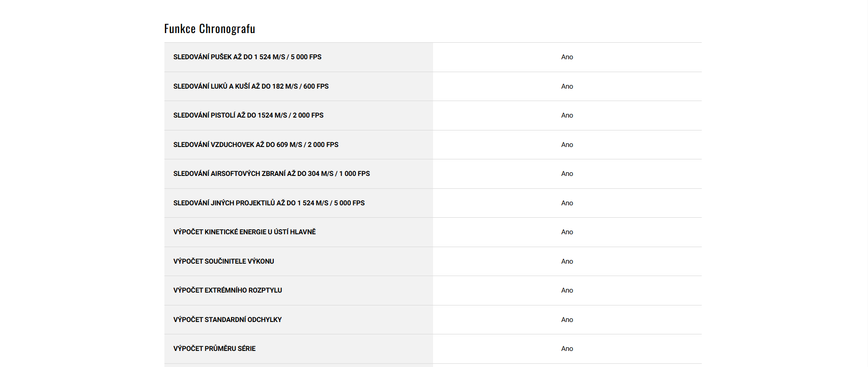Click the airsoft weapons 1 000 FPS label
Screen dimensions: 868x367
[271, 174]
